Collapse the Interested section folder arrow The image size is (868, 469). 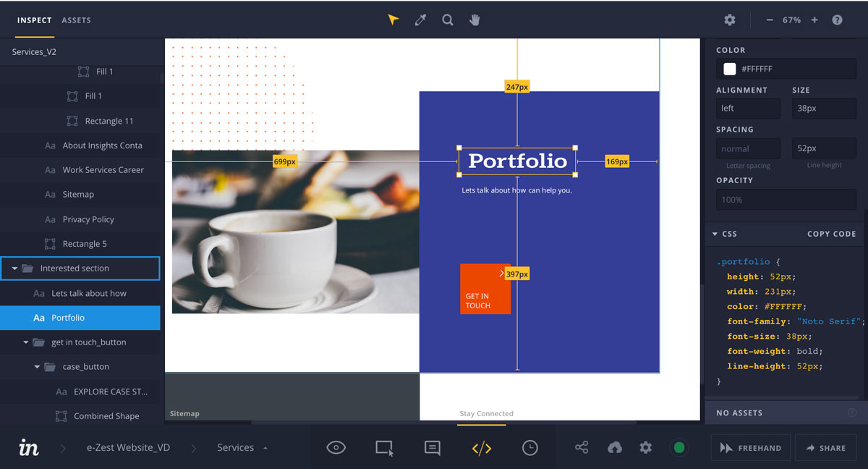pyautogui.click(x=15, y=269)
